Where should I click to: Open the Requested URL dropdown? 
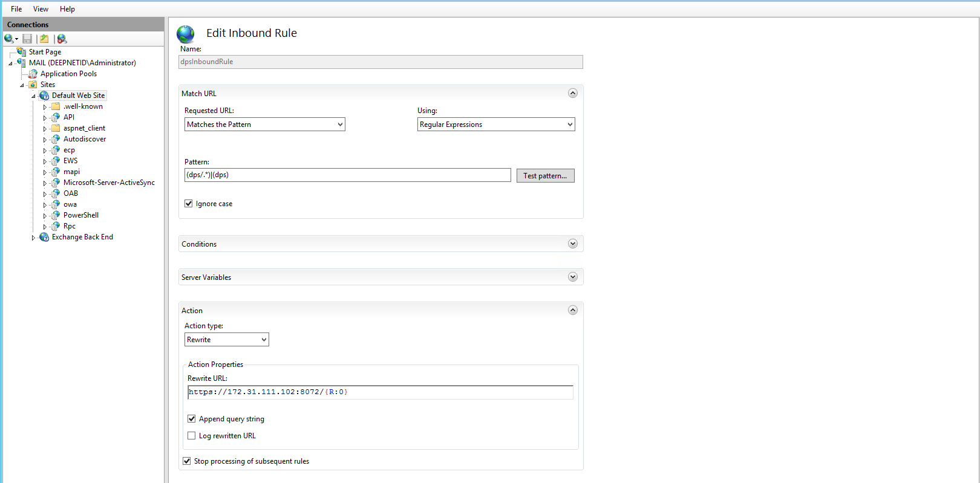pos(264,125)
